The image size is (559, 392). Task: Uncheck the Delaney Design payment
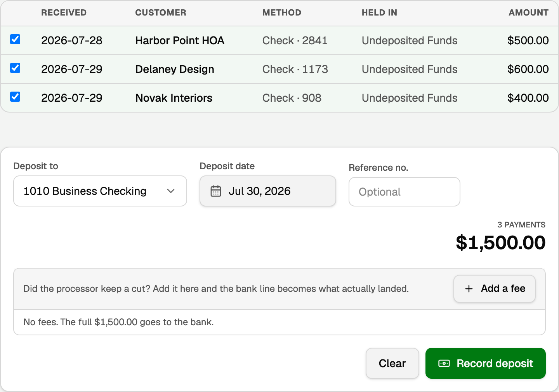coord(15,68)
